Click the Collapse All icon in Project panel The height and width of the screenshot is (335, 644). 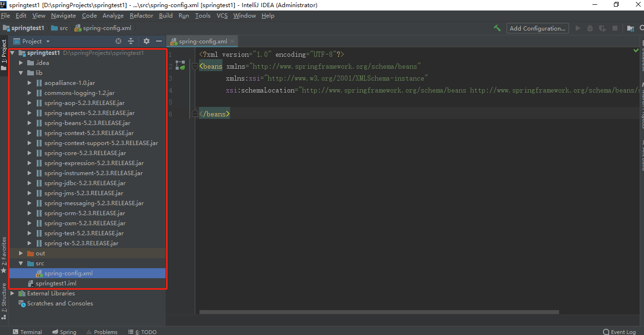(130, 41)
